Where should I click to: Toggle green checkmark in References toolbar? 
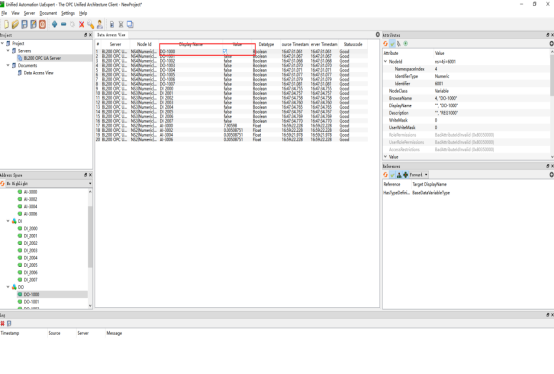pyautogui.click(x=392, y=174)
